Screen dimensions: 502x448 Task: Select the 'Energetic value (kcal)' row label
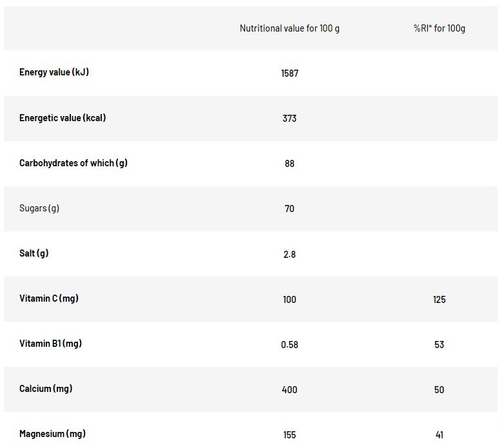[x=63, y=118]
